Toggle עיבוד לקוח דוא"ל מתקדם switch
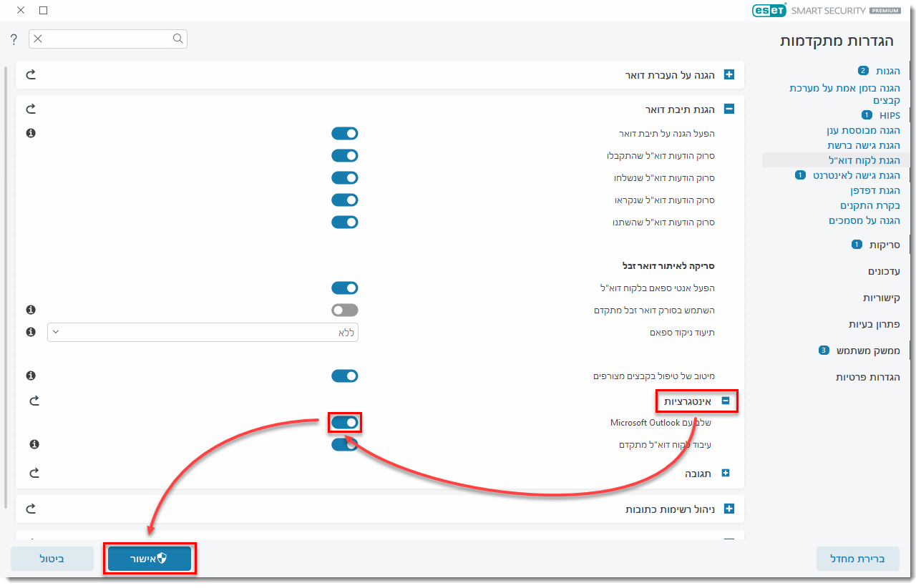The image size is (921, 588). click(344, 444)
